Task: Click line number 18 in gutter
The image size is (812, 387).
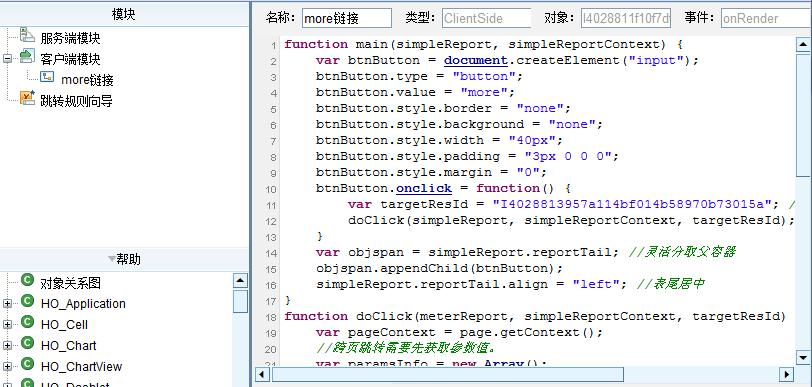Action: [x=272, y=317]
